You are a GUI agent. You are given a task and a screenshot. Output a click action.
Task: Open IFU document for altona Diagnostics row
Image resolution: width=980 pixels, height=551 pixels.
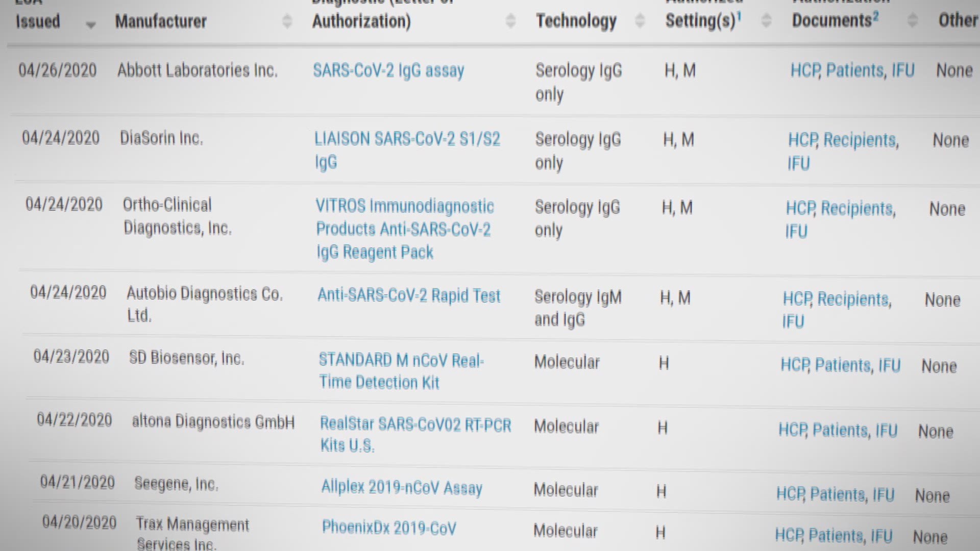click(887, 431)
